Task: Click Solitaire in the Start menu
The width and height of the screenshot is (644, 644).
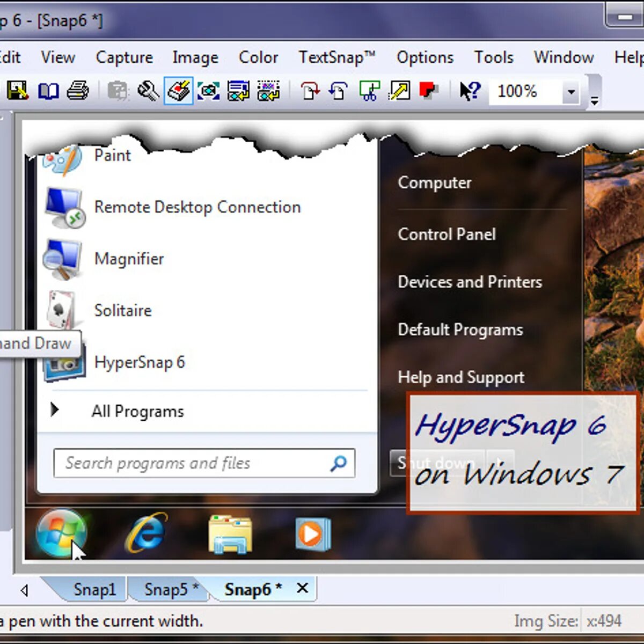Action: point(123,310)
